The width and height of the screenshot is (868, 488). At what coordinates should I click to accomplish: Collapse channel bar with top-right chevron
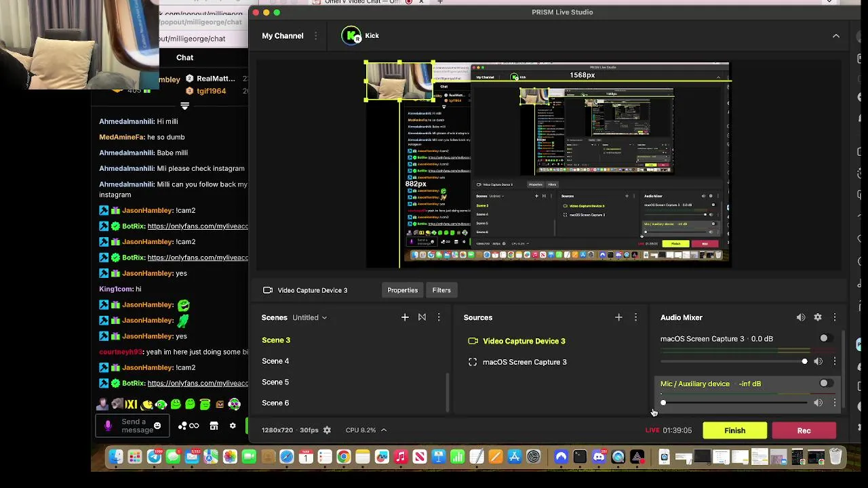[x=836, y=36]
